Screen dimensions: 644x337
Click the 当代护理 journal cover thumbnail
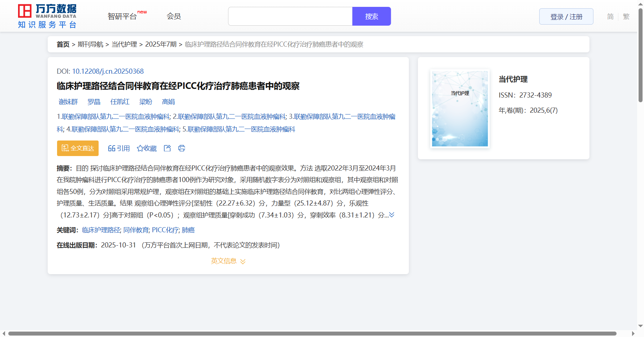[x=460, y=108]
